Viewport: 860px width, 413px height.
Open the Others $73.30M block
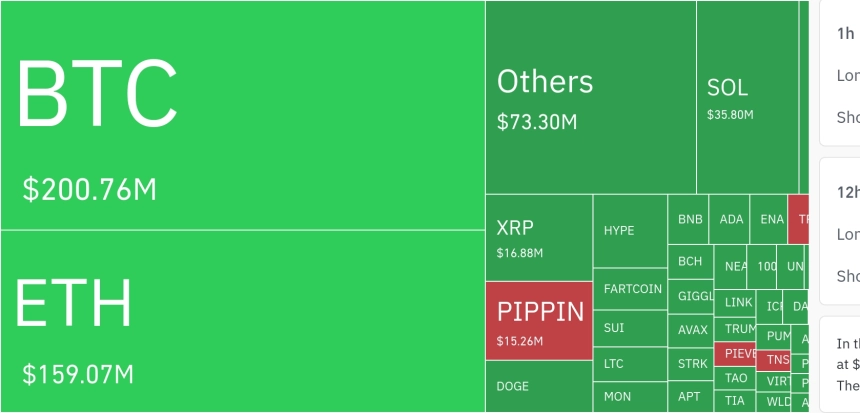[x=591, y=97]
